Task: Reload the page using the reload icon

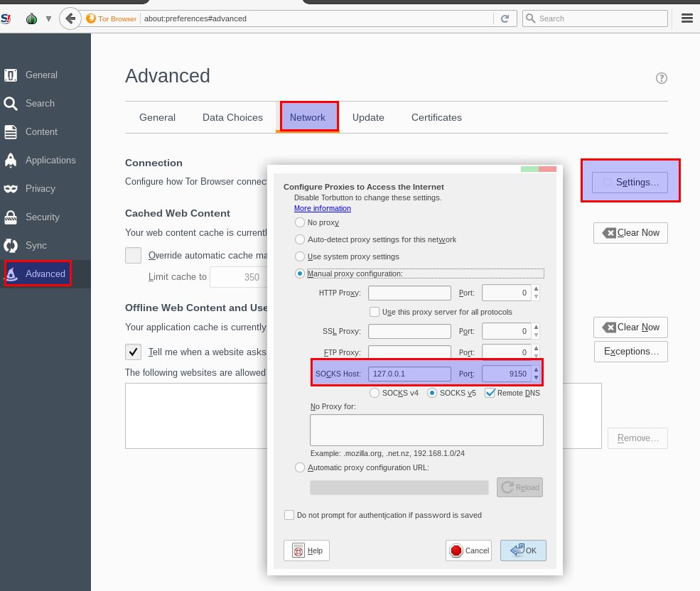Action: click(x=505, y=18)
